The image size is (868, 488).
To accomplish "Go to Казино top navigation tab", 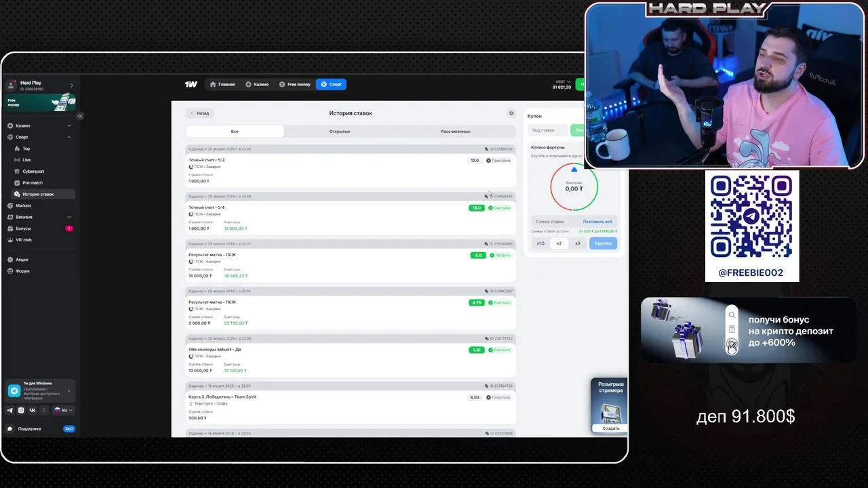I will click(x=257, y=84).
